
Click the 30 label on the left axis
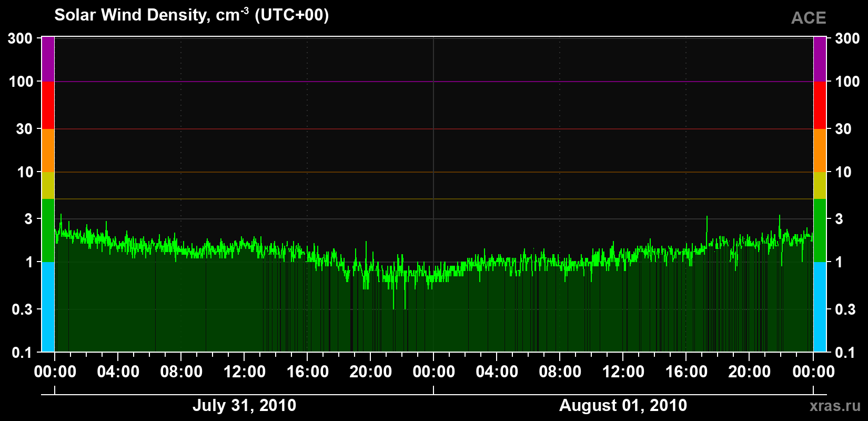tap(24, 129)
